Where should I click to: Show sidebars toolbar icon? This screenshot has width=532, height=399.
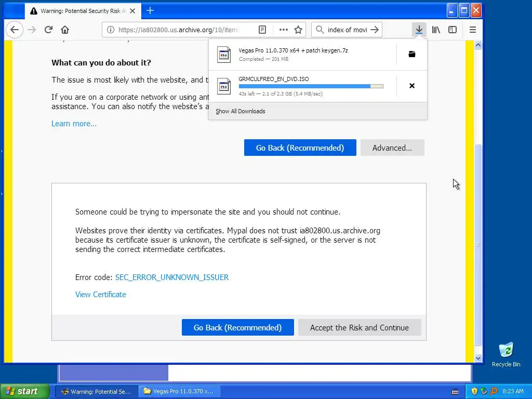[x=453, y=30]
